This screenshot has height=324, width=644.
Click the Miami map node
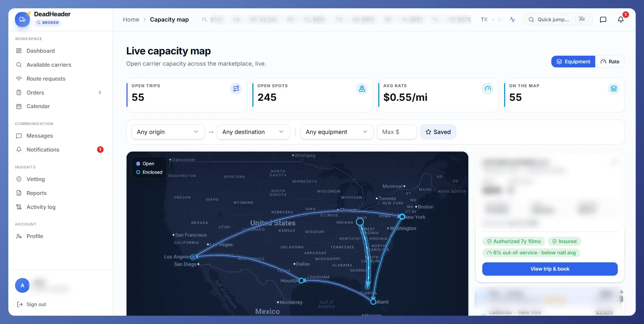373,302
